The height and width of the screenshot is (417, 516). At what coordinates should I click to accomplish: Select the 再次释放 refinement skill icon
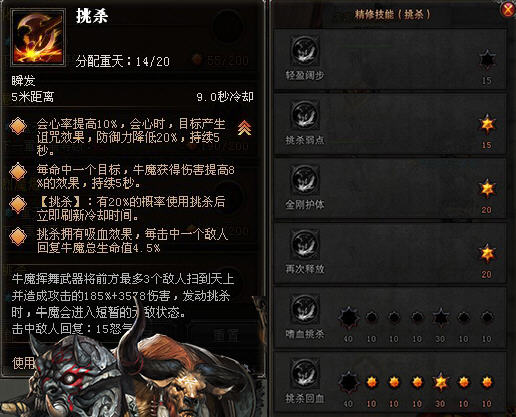(305, 244)
